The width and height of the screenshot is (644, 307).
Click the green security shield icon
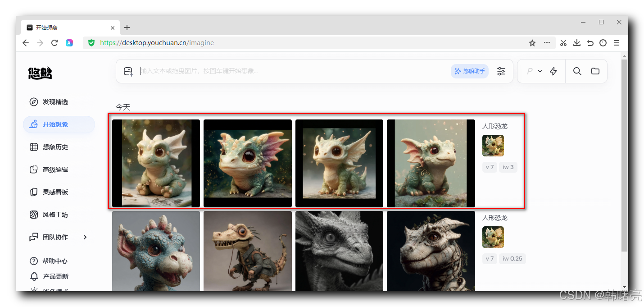point(91,43)
